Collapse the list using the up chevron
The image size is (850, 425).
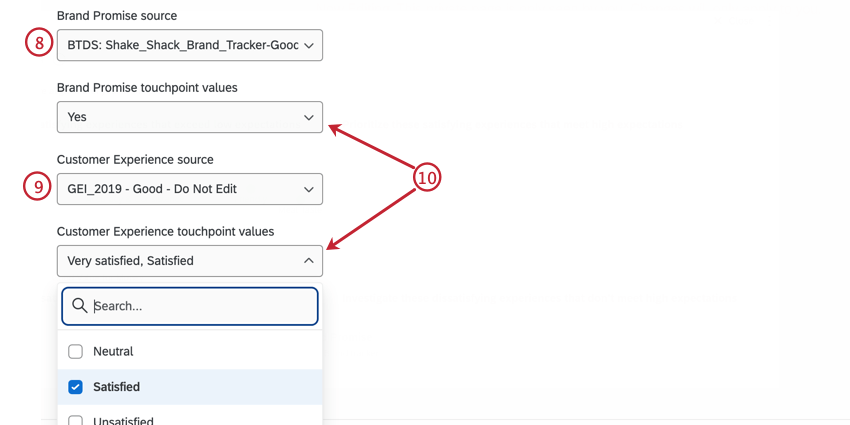point(308,261)
